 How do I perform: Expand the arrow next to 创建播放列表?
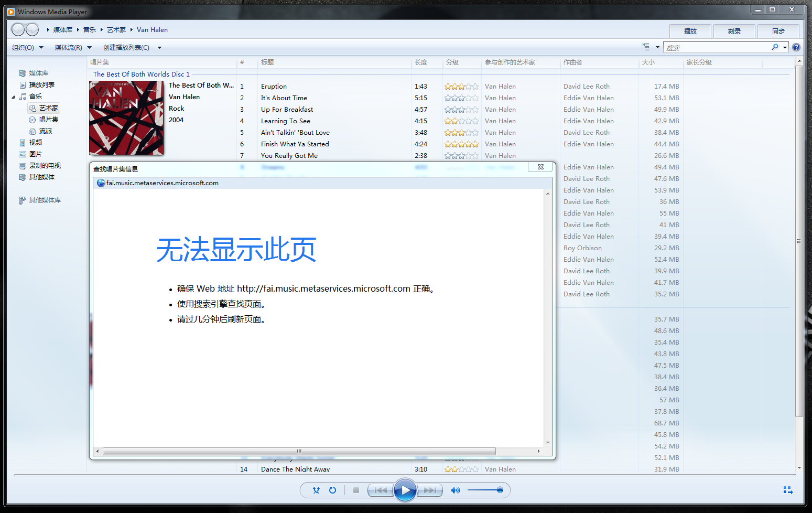pos(159,48)
